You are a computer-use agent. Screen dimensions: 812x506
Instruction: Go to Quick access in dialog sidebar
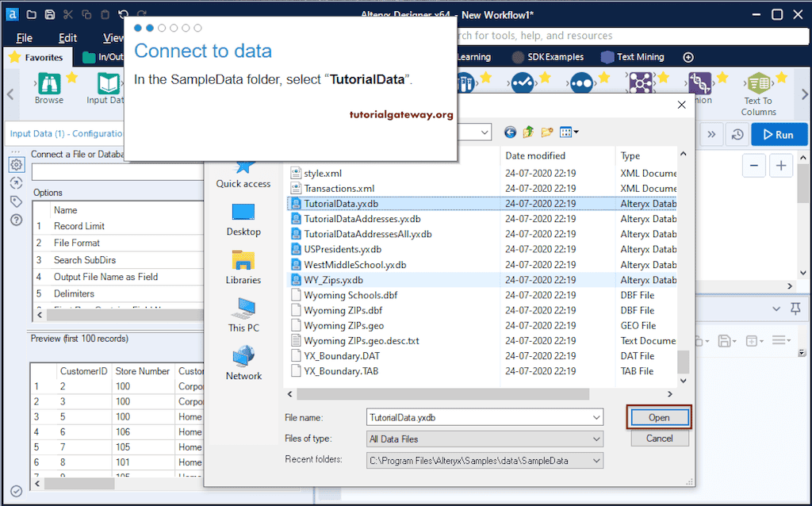[x=243, y=174]
